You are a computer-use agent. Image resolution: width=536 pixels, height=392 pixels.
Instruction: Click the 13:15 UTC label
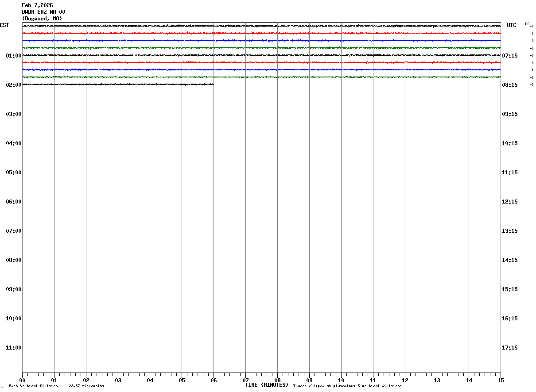pos(510,231)
